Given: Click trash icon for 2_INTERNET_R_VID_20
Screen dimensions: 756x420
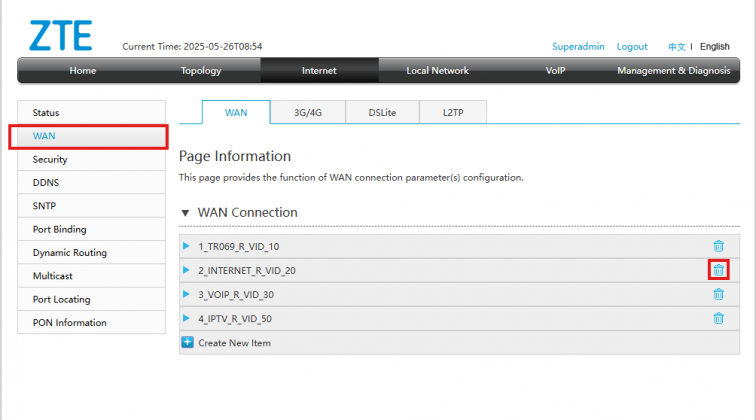Looking at the screenshot, I should coord(718,270).
